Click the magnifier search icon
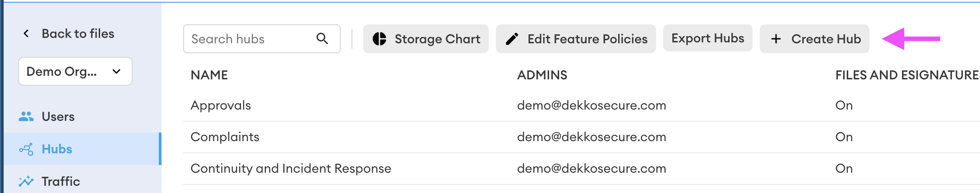 [x=322, y=38]
